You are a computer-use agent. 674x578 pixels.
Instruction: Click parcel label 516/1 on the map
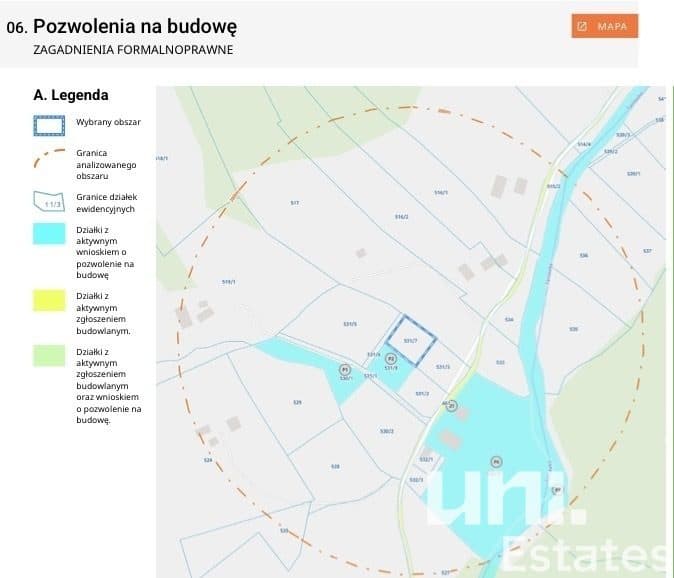click(441, 193)
